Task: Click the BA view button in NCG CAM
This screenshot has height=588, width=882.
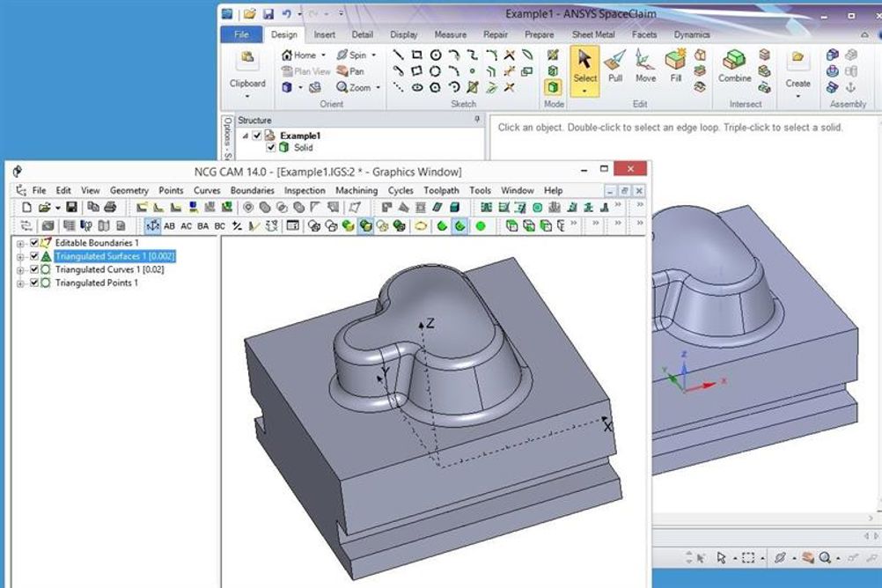Action: click(x=203, y=226)
